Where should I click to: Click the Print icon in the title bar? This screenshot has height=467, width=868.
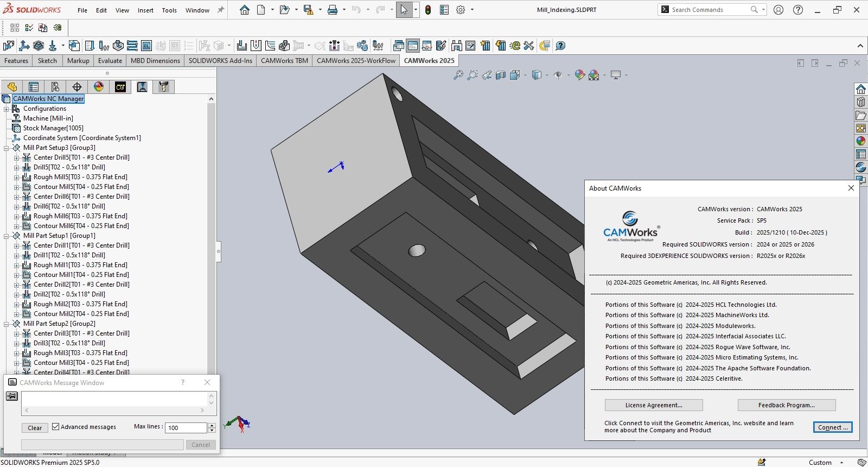(x=333, y=10)
